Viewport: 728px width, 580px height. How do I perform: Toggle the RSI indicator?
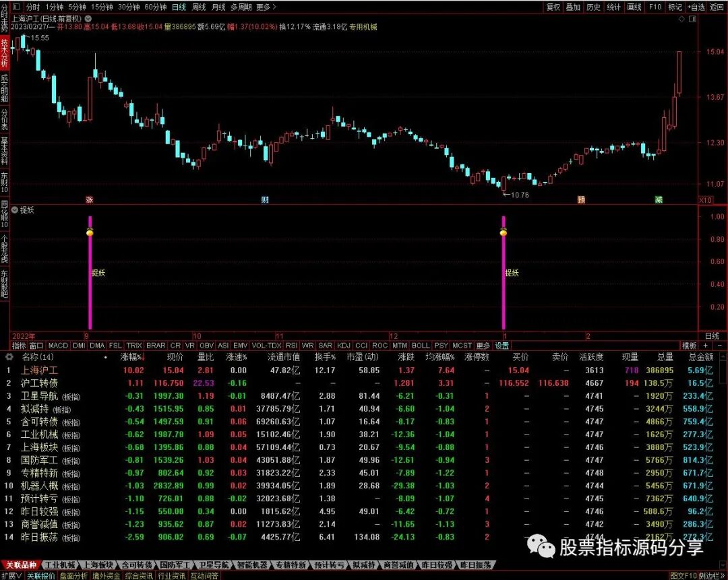[292, 346]
